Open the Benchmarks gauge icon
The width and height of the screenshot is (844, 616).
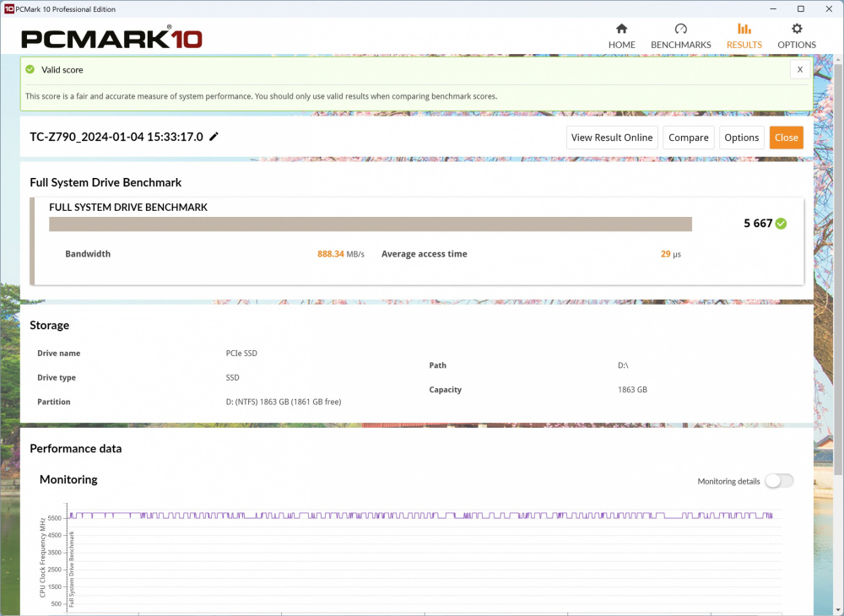pyautogui.click(x=680, y=29)
